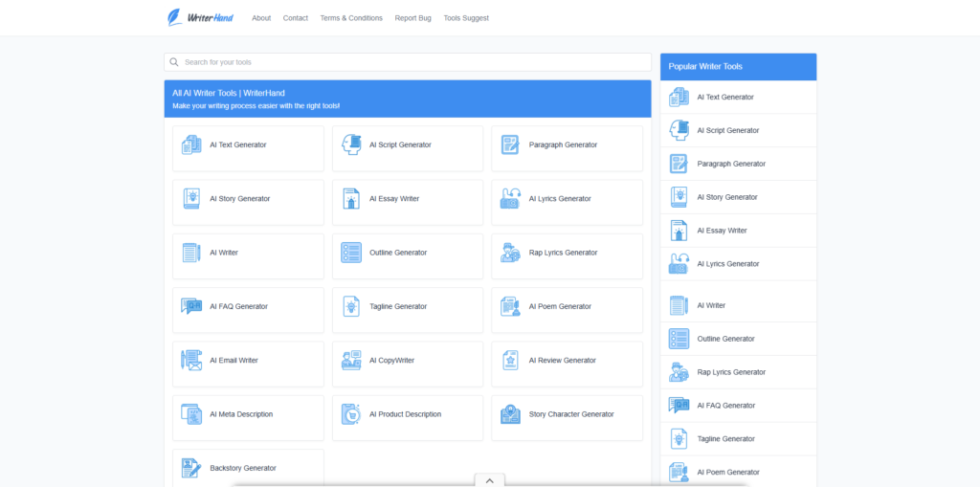Open the Tools Suggest menu link

pyautogui.click(x=466, y=18)
